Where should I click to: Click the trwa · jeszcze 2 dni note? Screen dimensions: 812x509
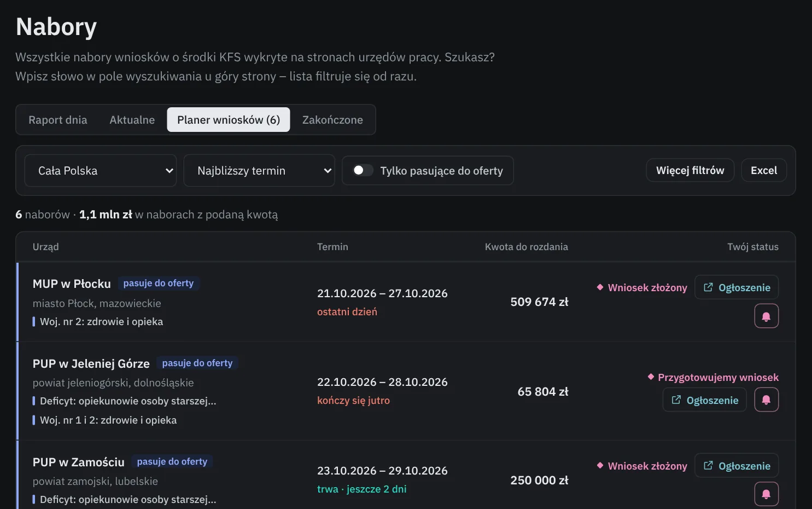click(x=362, y=489)
